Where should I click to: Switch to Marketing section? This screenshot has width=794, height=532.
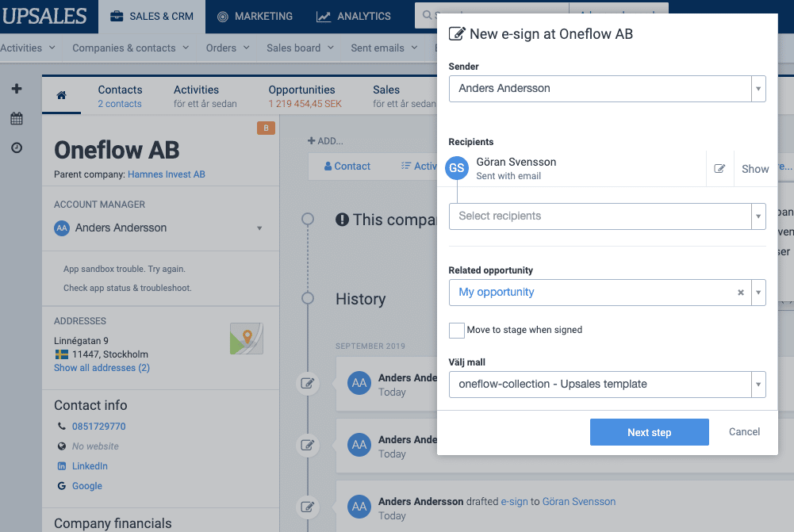tap(255, 17)
